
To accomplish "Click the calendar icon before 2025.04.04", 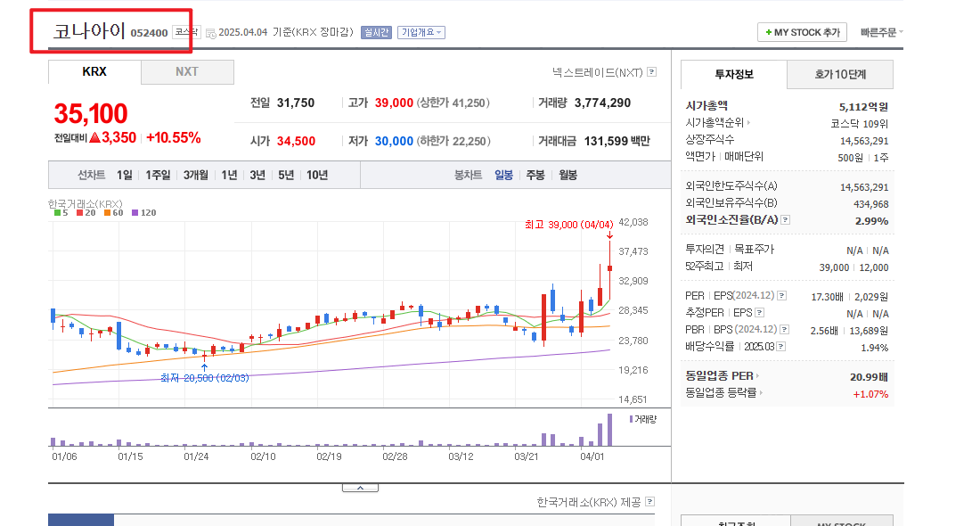I will [210, 32].
